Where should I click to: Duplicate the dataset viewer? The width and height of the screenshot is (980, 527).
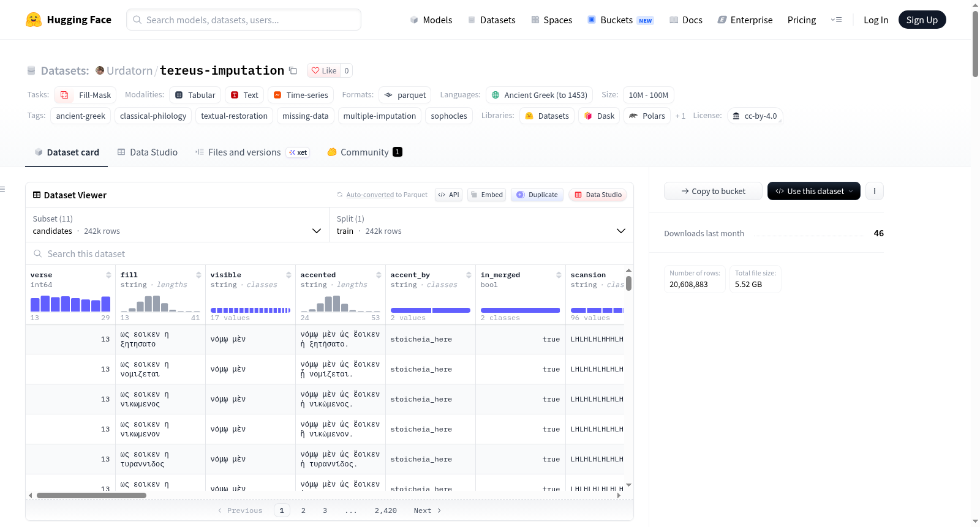(x=537, y=195)
